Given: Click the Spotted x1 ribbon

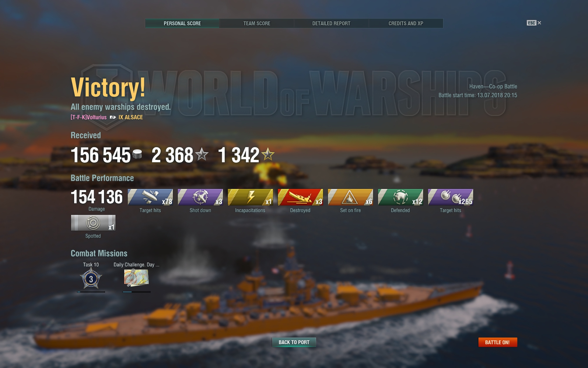Looking at the screenshot, I should pyautogui.click(x=93, y=223).
